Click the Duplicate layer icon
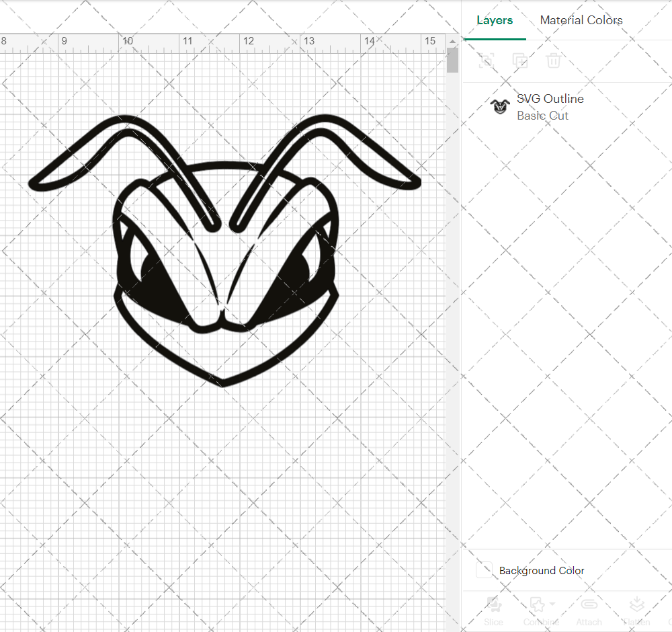 (520, 61)
